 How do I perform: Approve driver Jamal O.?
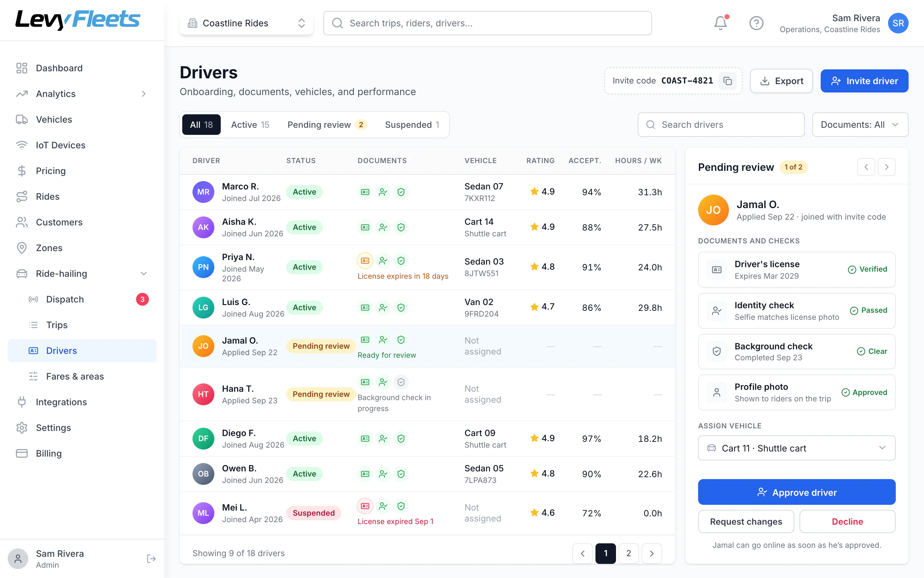point(797,492)
